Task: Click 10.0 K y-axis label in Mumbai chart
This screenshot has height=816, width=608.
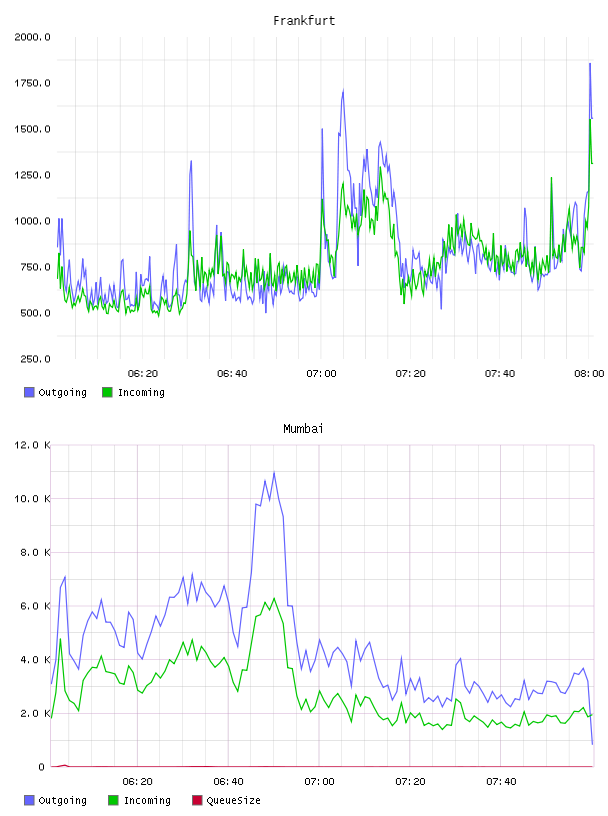Action: coord(32,499)
